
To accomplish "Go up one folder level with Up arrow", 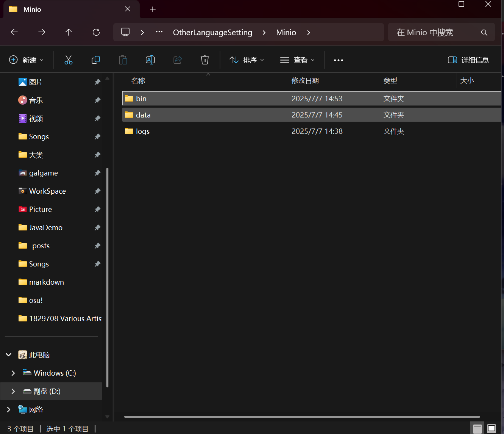I will [69, 32].
